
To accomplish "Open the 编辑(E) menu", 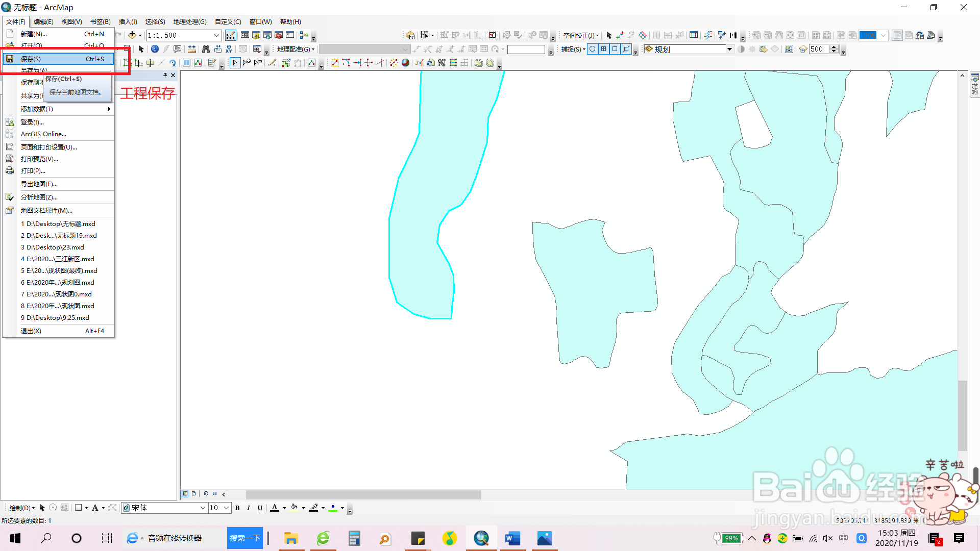I will tap(43, 21).
